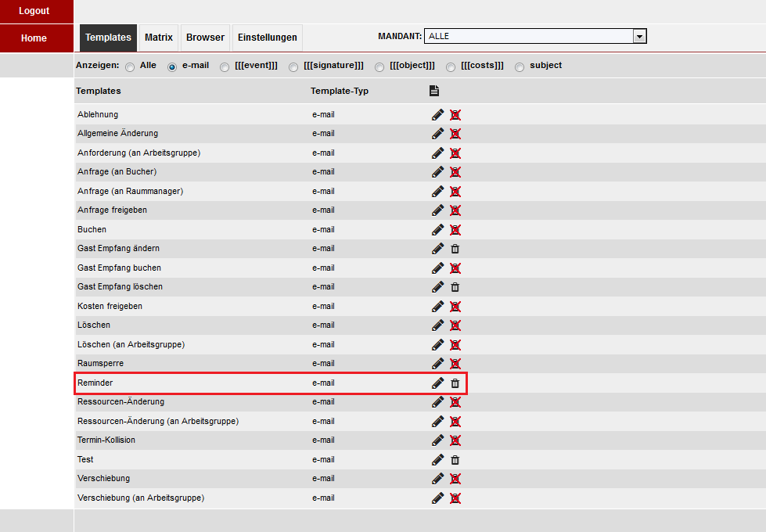766x532 pixels.
Task: Delete the Reminder template via trash icon
Action: coord(455,383)
